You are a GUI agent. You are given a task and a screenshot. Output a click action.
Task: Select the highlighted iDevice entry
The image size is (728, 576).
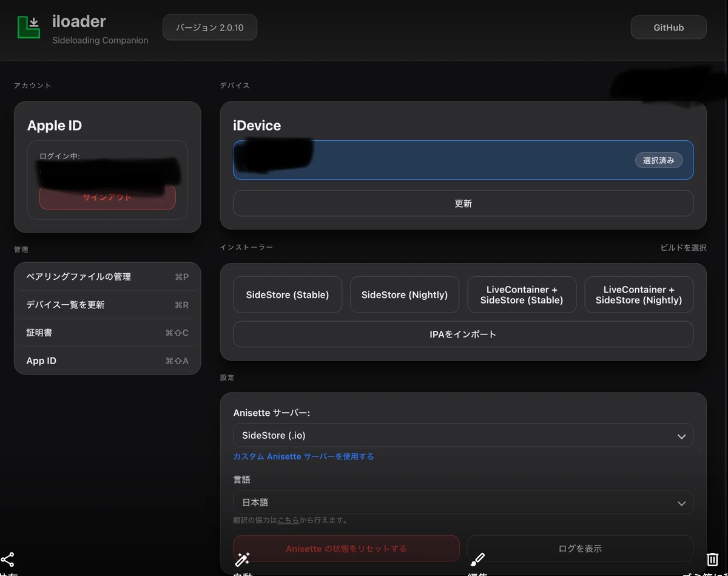[x=463, y=160]
